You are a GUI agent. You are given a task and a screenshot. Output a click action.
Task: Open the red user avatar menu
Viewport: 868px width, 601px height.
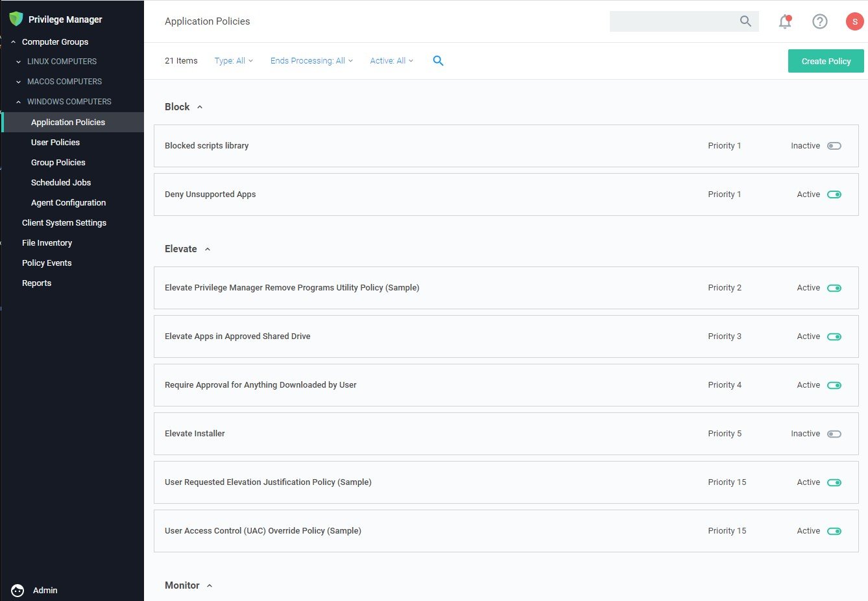click(x=855, y=21)
